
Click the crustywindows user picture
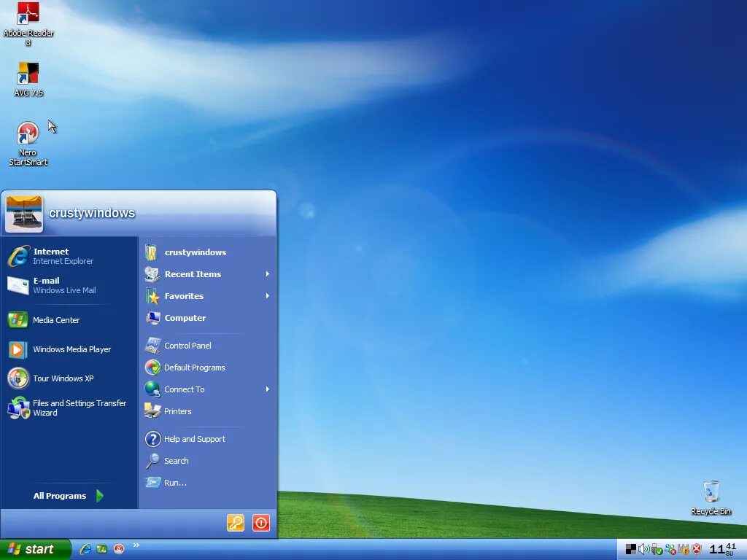[x=24, y=214]
